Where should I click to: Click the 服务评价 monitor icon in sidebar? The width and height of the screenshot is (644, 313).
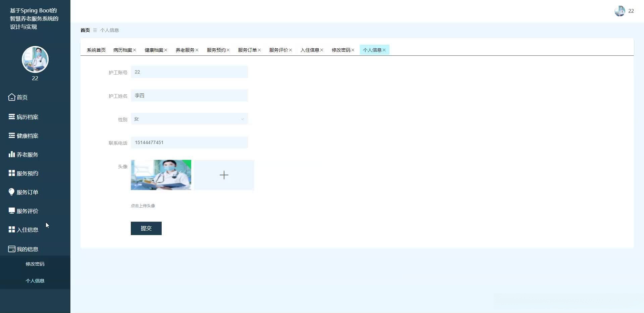point(12,211)
